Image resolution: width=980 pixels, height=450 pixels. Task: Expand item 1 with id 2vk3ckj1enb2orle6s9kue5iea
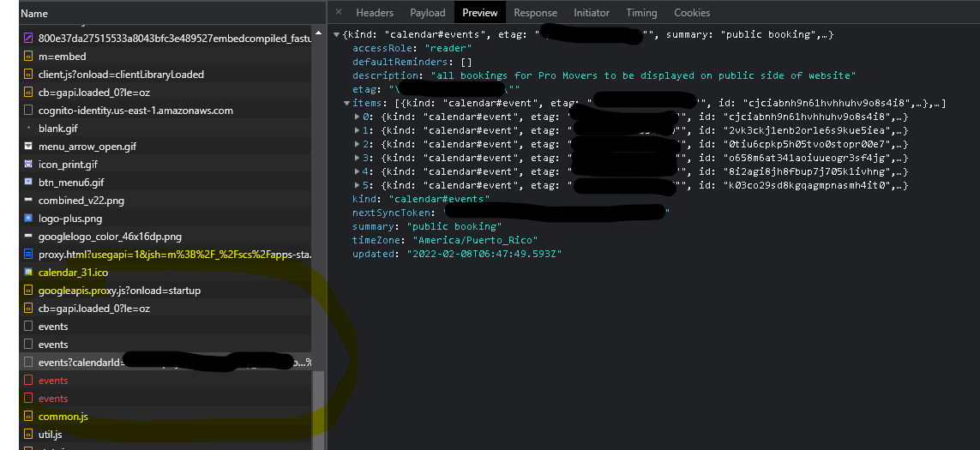357,130
